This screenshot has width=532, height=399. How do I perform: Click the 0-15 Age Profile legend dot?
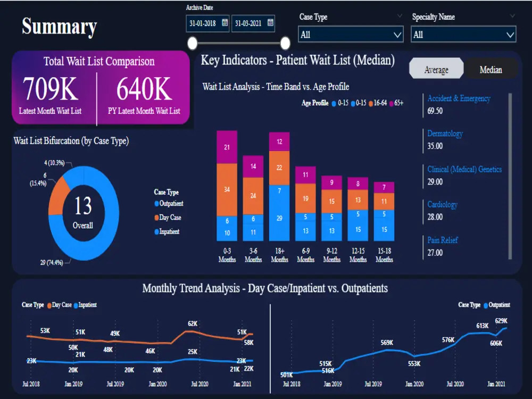coord(334,103)
